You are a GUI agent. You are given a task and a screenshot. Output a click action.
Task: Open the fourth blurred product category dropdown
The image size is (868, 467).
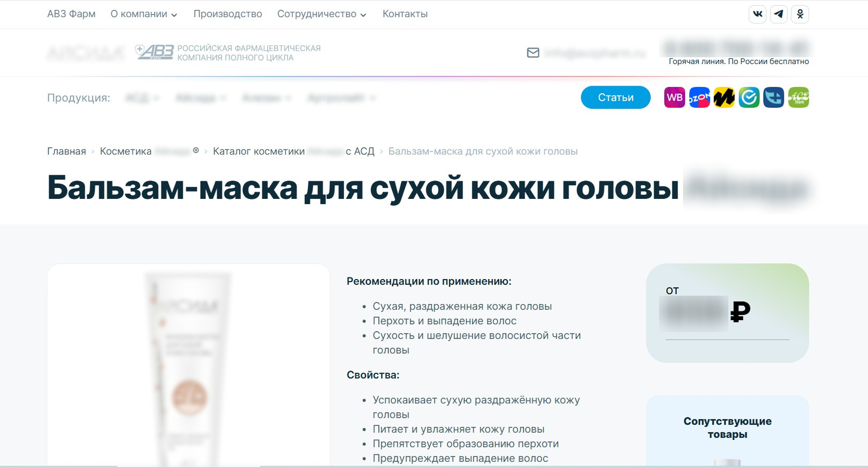pos(342,98)
